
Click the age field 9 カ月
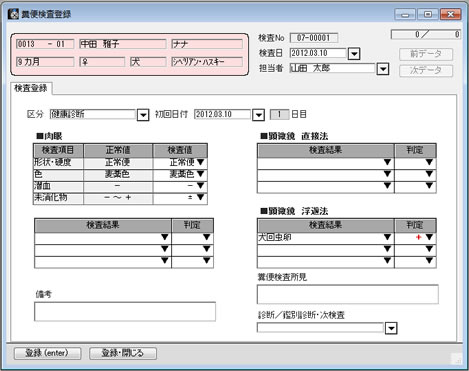pyautogui.click(x=45, y=62)
